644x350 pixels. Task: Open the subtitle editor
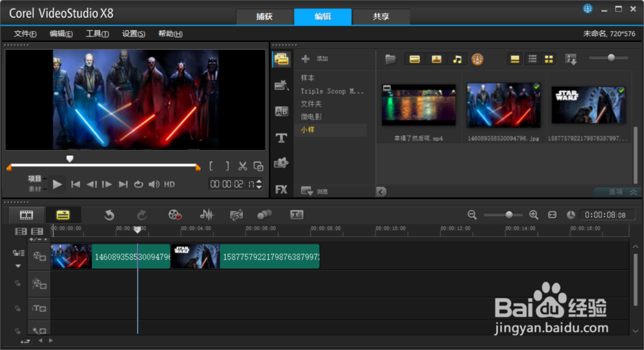point(296,215)
